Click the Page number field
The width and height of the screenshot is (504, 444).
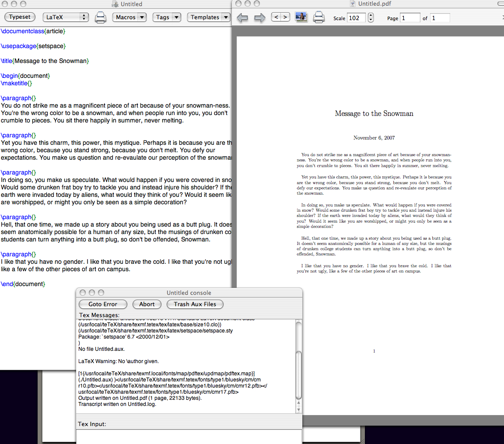coord(410,18)
